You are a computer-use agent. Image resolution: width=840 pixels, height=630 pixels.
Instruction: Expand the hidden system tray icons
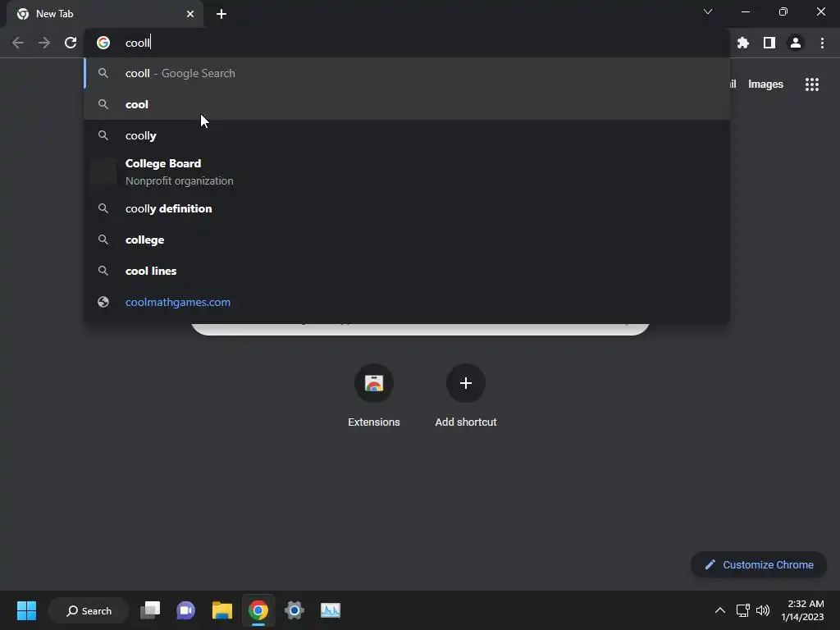click(720, 610)
